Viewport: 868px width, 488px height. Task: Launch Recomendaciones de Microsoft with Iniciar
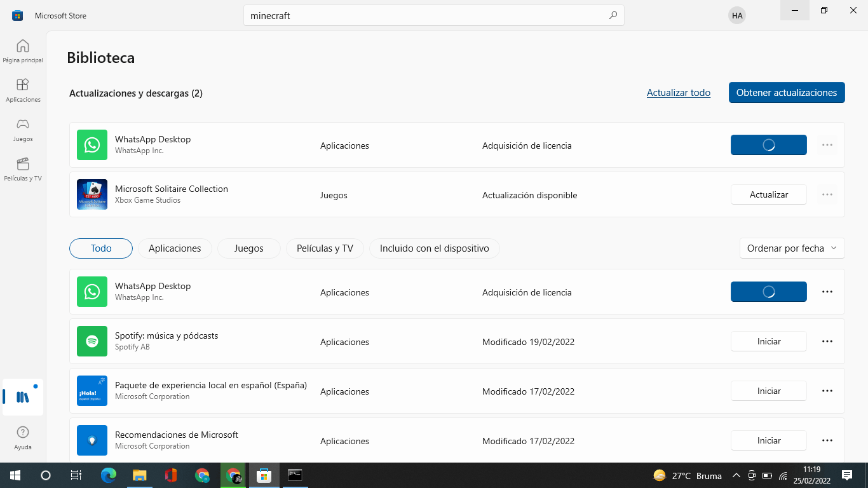(x=769, y=440)
